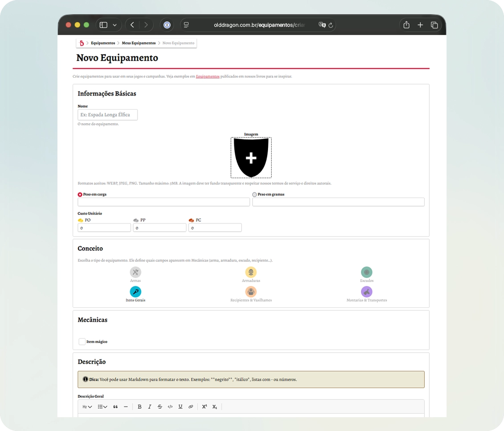Pick the Escudos shield icon

pos(366,272)
